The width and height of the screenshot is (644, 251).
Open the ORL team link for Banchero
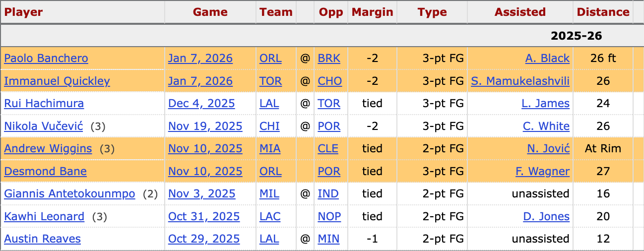[x=270, y=59]
